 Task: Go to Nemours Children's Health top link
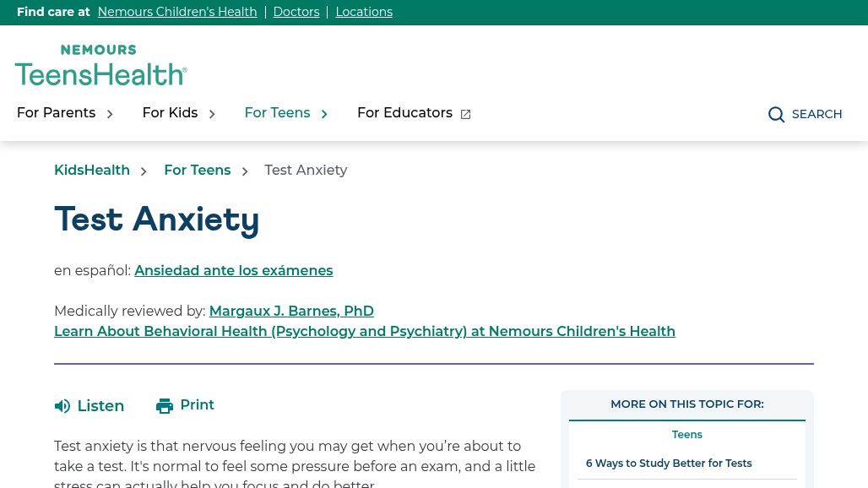pos(177,12)
